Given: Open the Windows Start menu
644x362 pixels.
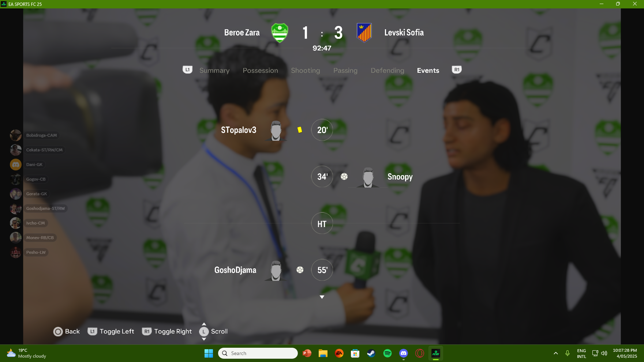Looking at the screenshot, I should (x=209, y=353).
